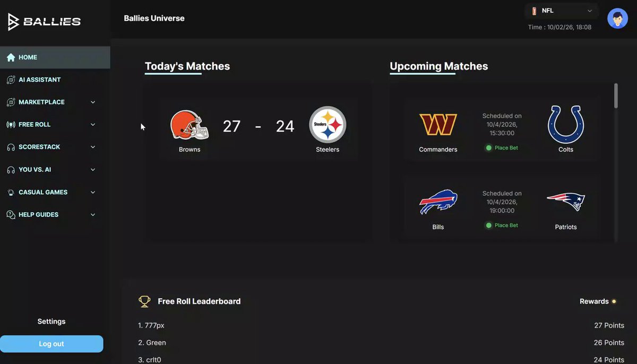Click the Marketplace sidebar icon
This screenshot has height=364, width=637.
point(11,102)
